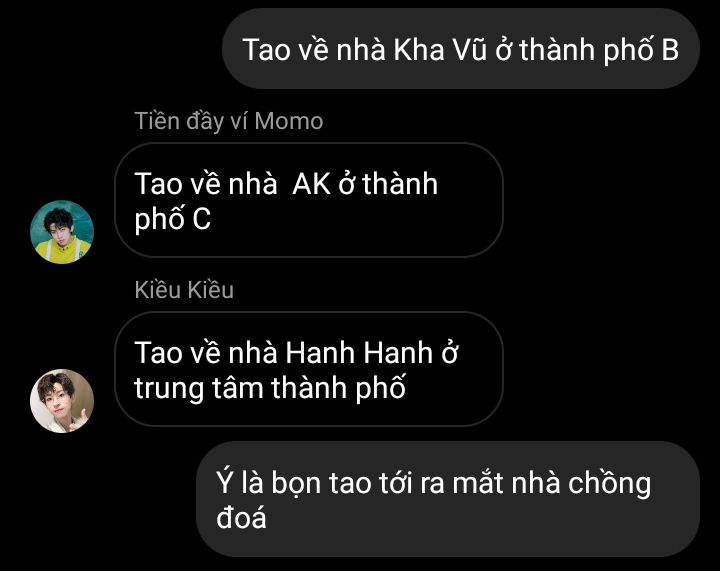Select the message about Kha Vũ's house
720x571 pixels.
coord(461,49)
